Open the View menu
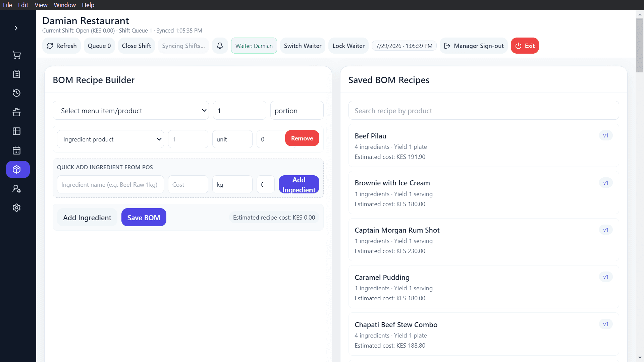This screenshot has height=362, width=644. pyautogui.click(x=41, y=5)
